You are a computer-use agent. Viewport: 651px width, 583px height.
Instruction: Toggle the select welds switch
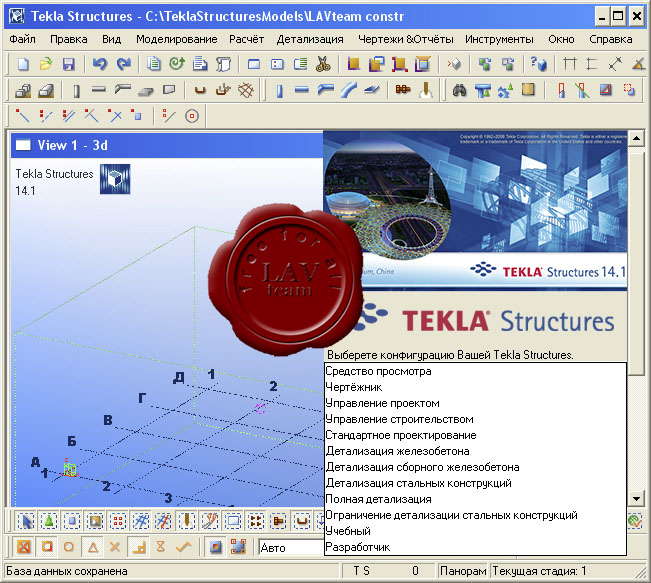(186, 521)
